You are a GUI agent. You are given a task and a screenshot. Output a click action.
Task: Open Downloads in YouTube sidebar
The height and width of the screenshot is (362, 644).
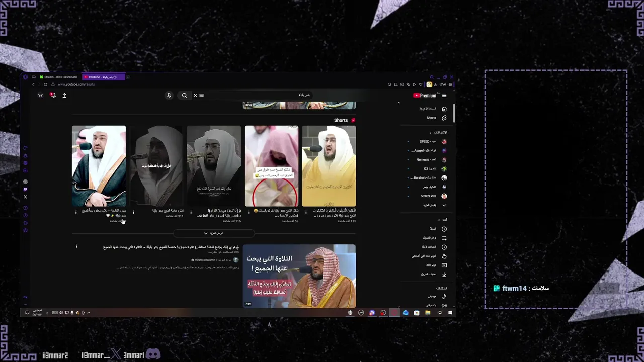tap(433, 274)
